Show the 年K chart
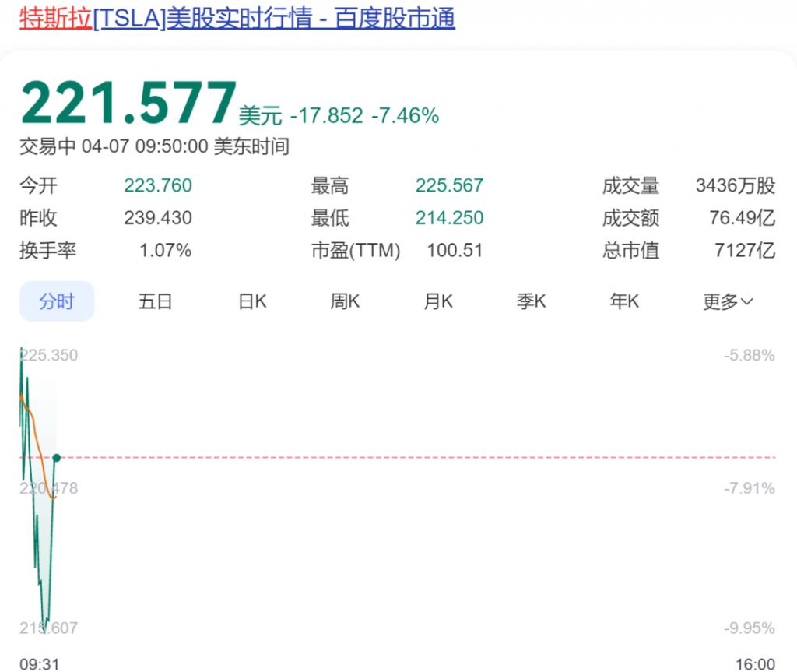797x672 pixels. click(624, 301)
